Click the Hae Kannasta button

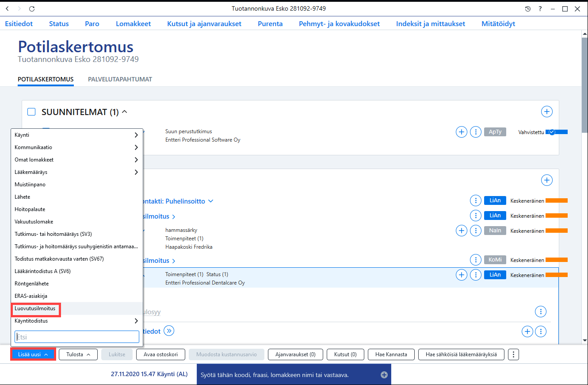click(x=391, y=354)
